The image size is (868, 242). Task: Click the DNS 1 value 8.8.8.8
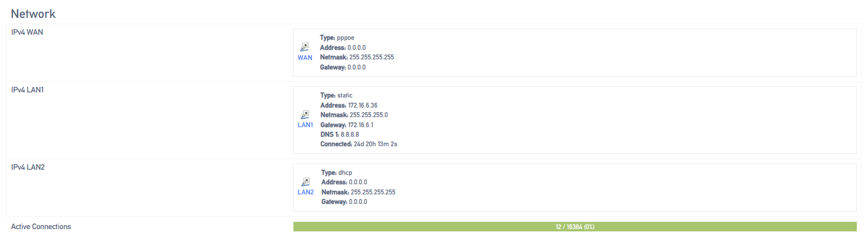click(x=350, y=134)
